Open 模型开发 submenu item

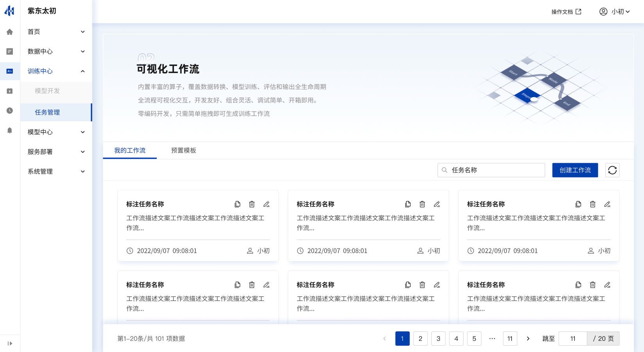click(x=56, y=91)
